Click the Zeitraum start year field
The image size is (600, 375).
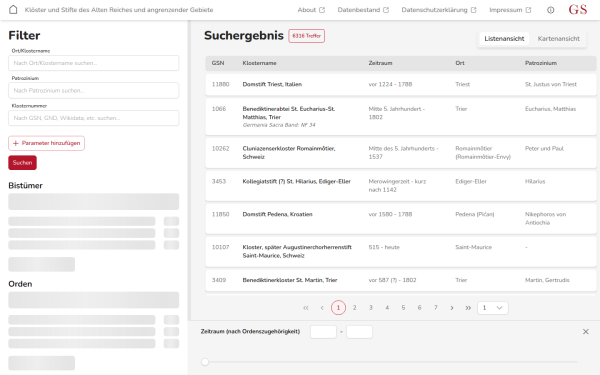point(323,332)
